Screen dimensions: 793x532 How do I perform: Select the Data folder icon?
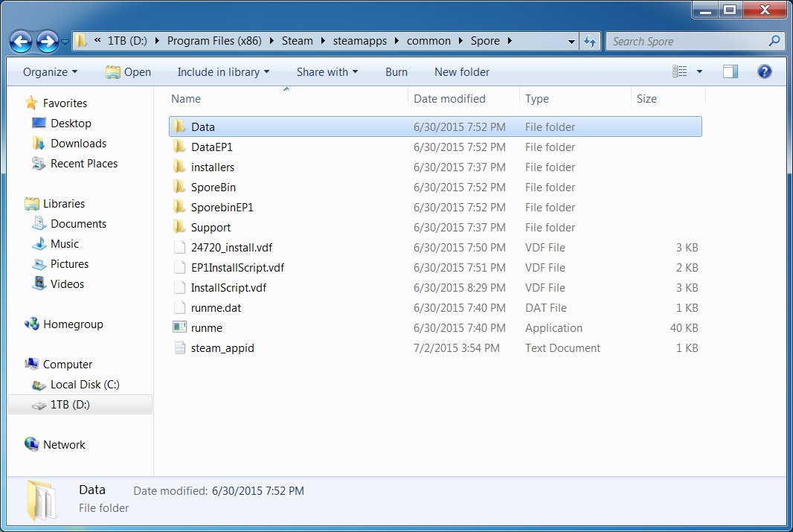click(x=179, y=126)
